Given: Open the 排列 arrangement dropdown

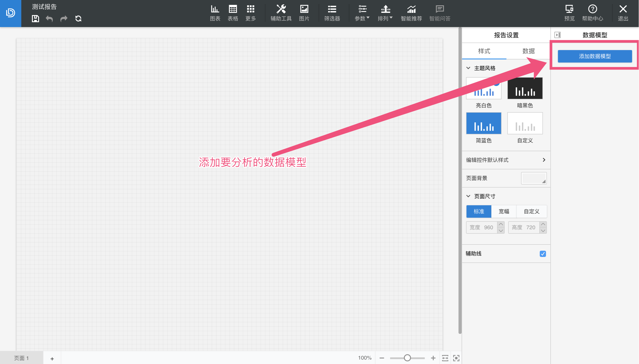Looking at the screenshot, I should [385, 13].
